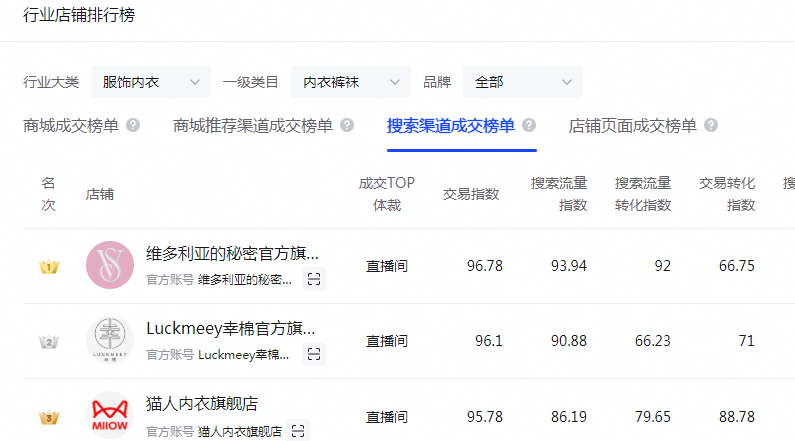795x441 pixels.
Task: Click 搜索流量转化指数 column header
Action: pyautogui.click(x=643, y=194)
